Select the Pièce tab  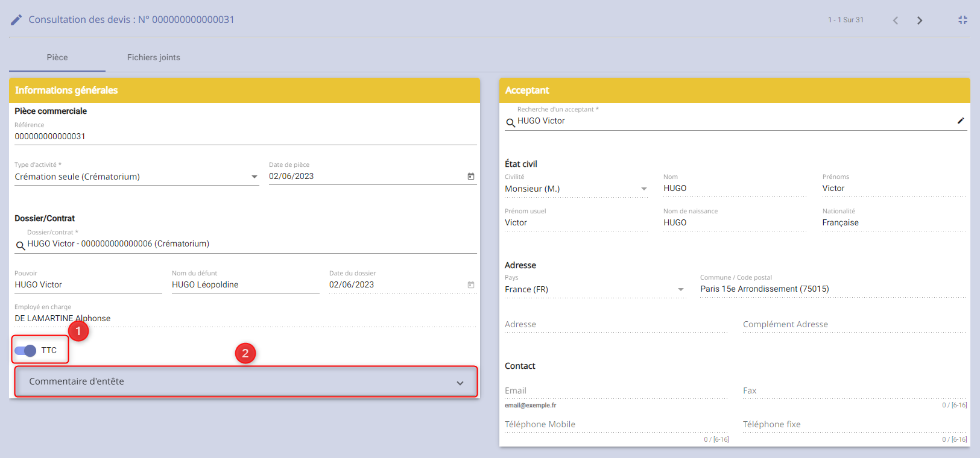(x=57, y=58)
